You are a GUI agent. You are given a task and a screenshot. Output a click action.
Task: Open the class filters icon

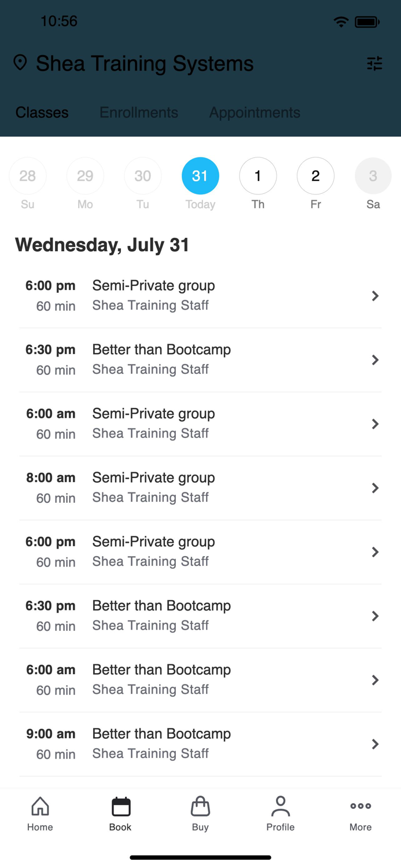(375, 64)
